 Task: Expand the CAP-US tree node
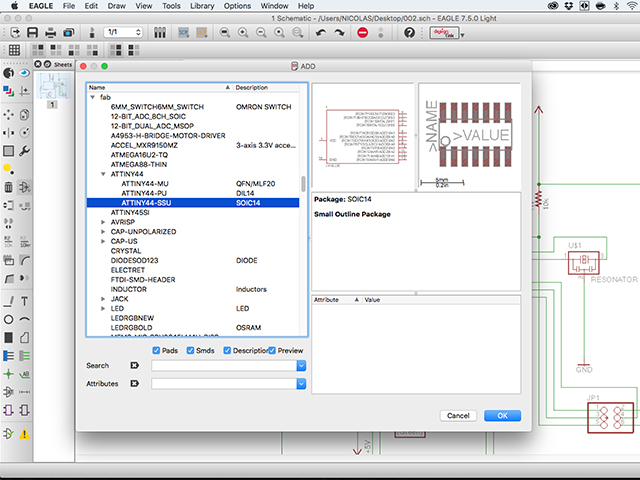click(103, 241)
